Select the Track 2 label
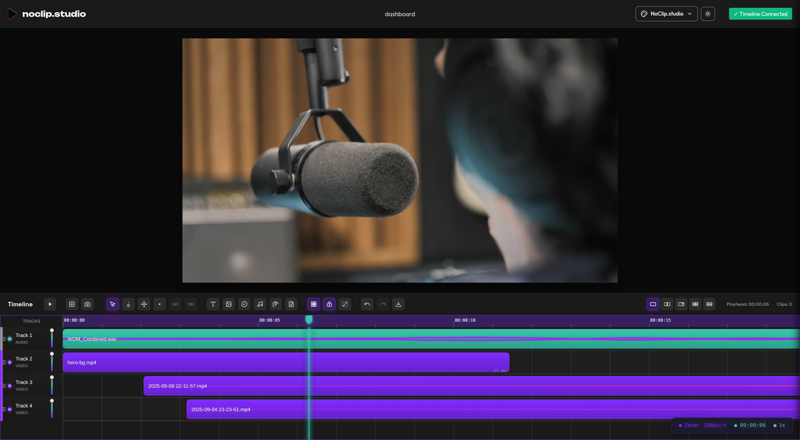This screenshot has height=440, width=800. coord(23,359)
